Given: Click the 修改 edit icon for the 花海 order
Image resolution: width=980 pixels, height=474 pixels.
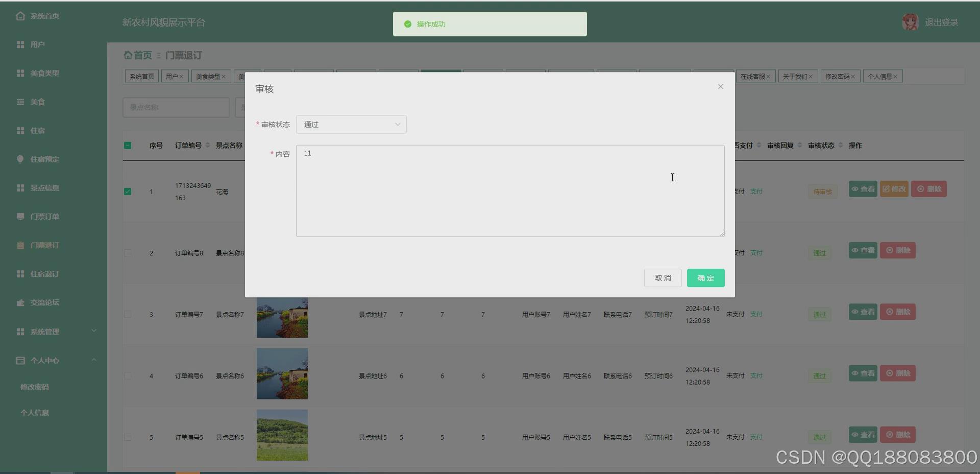Looking at the screenshot, I should coord(894,188).
